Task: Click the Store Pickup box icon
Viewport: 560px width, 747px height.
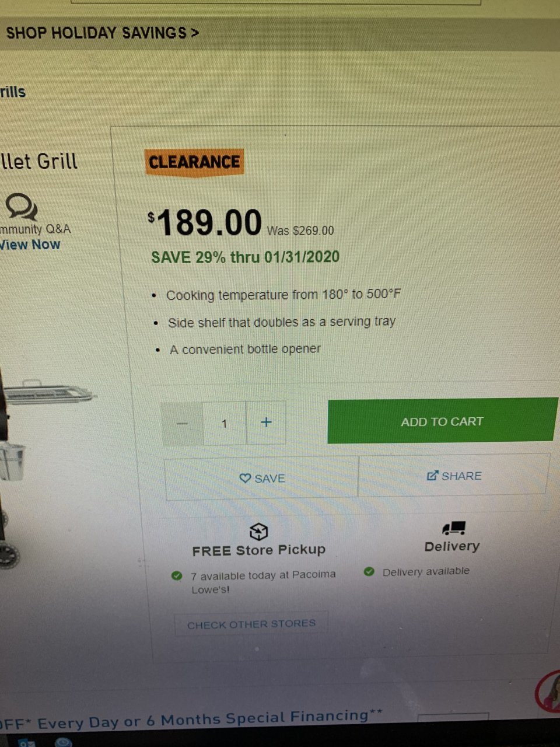Action: (258, 531)
